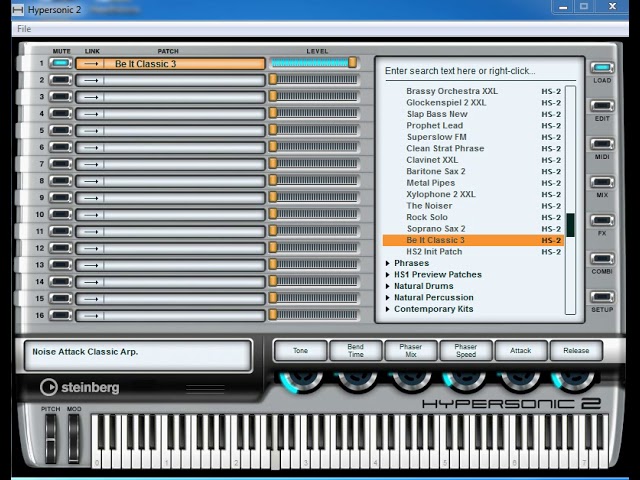This screenshot has height=480, width=640.
Task: Click link arrow on channel 3
Action: point(91,97)
